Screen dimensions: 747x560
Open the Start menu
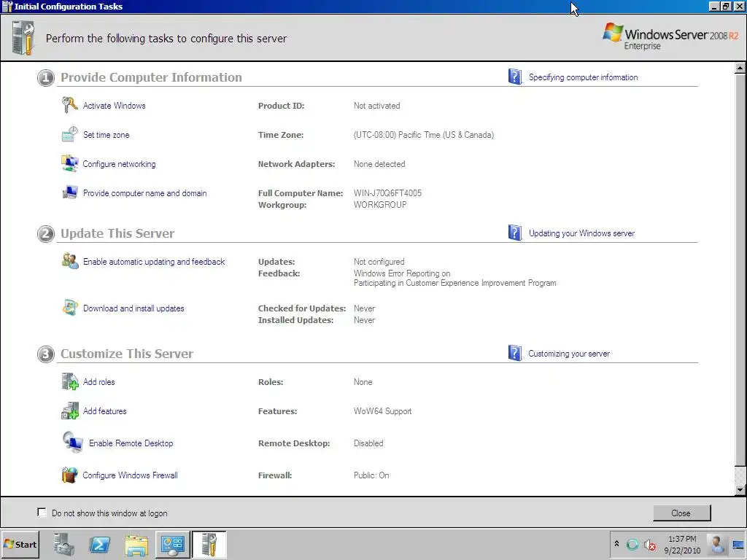[20, 544]
